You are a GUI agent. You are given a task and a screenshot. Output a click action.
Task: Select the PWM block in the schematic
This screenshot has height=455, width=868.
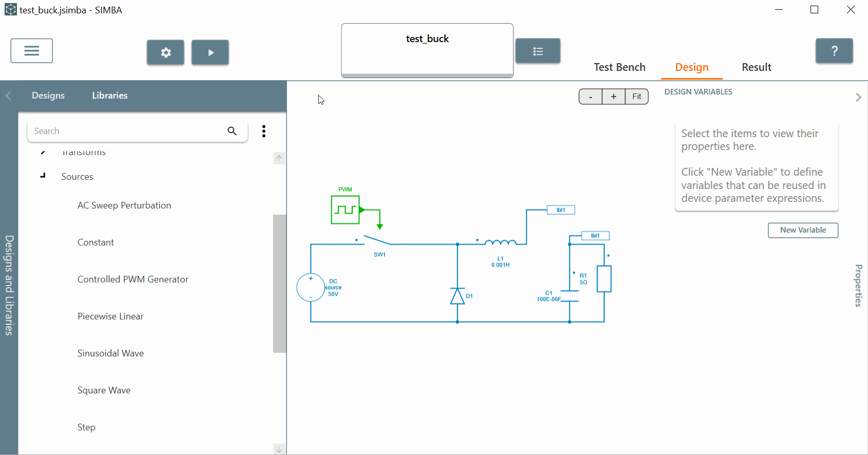pyautogui.click(x=345, y=210)
